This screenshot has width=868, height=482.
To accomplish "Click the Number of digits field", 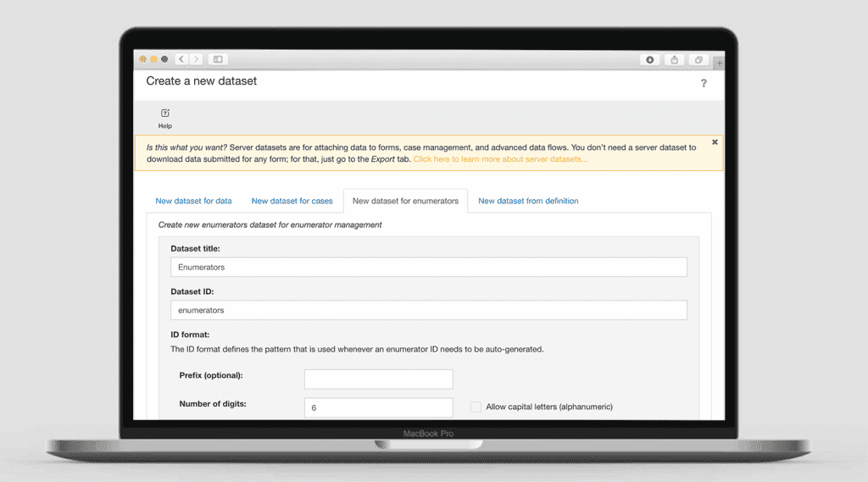I will click(379, 407).
